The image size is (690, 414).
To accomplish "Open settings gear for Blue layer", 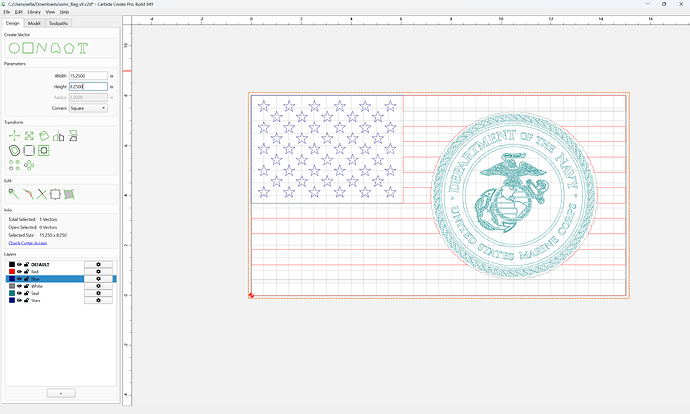I will pos(98,278).
